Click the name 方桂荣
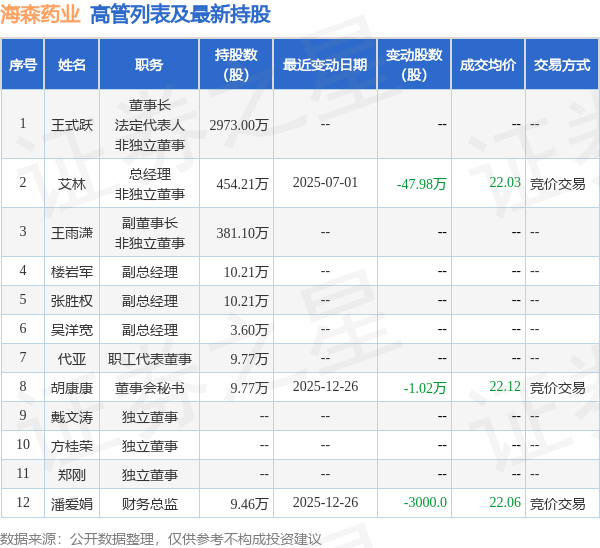Viewport: 600px width, 548px height. tap(72, 446)
